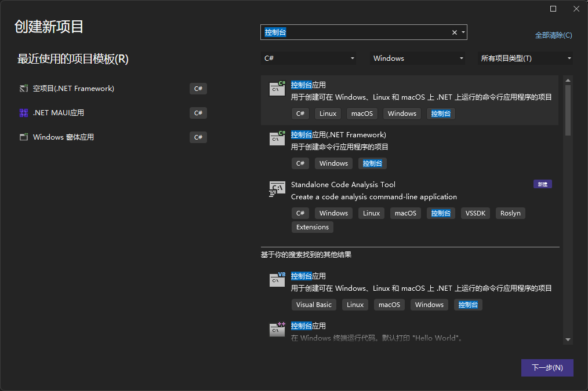Click the Roslyn tag
The width and height of the screenshot is (588, 391).
[x=510, y=213]
